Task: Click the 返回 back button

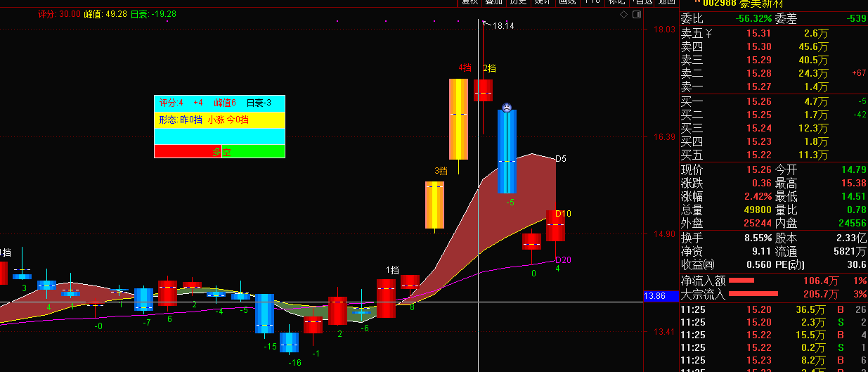Action: [x=666, y=2]
